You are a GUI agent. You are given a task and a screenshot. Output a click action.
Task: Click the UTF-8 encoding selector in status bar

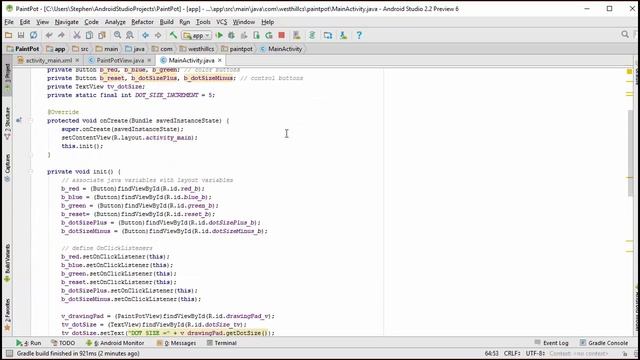tap(535, 353)
